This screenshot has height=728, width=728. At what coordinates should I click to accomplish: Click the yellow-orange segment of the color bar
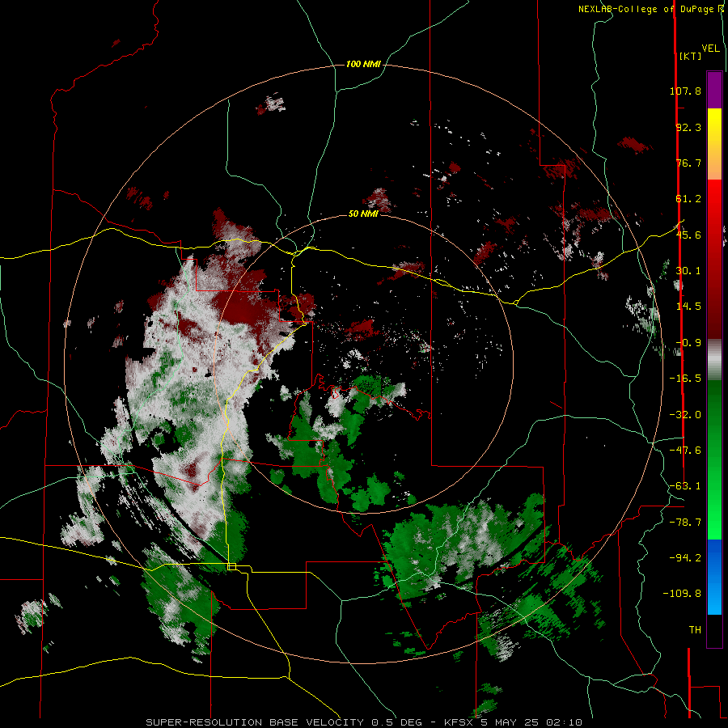tap(714, 144)
